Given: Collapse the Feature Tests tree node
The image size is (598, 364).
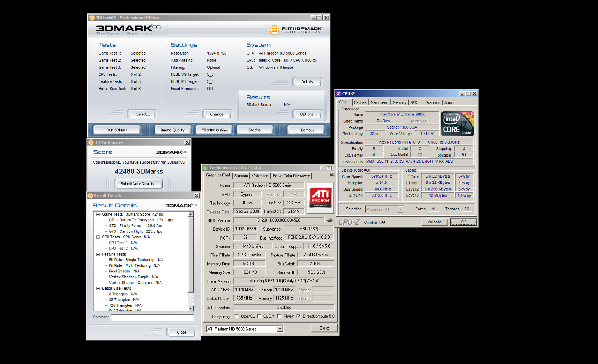Looking at the screenshot, I should coord(98,254).
